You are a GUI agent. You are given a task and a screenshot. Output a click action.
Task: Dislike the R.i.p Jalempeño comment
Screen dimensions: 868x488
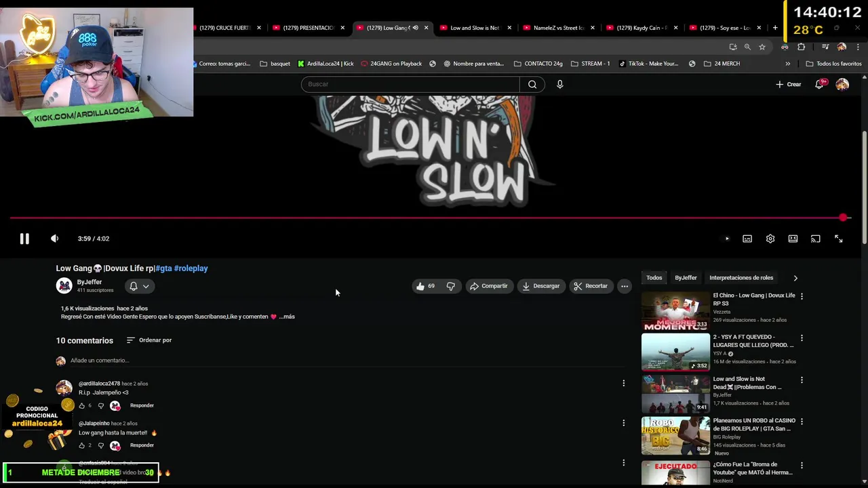[x=100, y=405]
